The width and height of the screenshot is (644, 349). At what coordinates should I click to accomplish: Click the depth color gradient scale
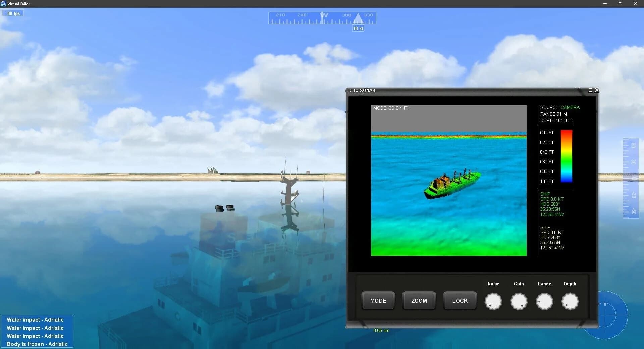point(566,156)
